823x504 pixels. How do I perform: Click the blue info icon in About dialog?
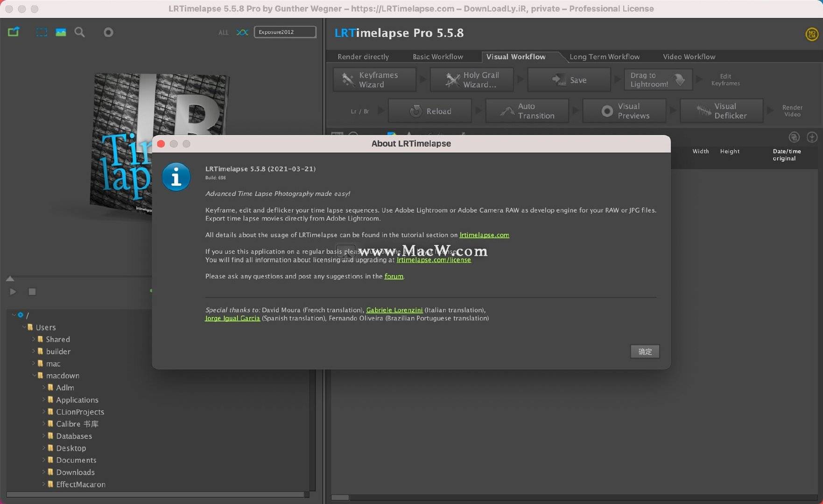pyautogui.click(x=176, y=177)
